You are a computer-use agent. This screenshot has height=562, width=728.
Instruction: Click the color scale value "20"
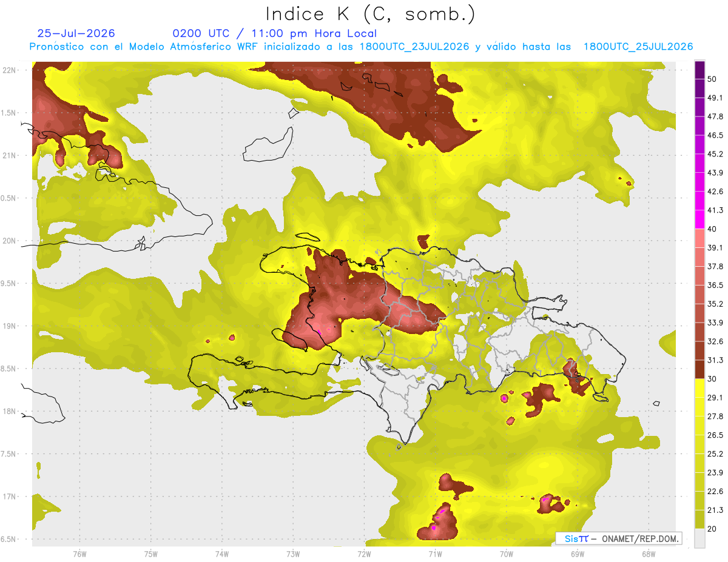tap(712, 529)
